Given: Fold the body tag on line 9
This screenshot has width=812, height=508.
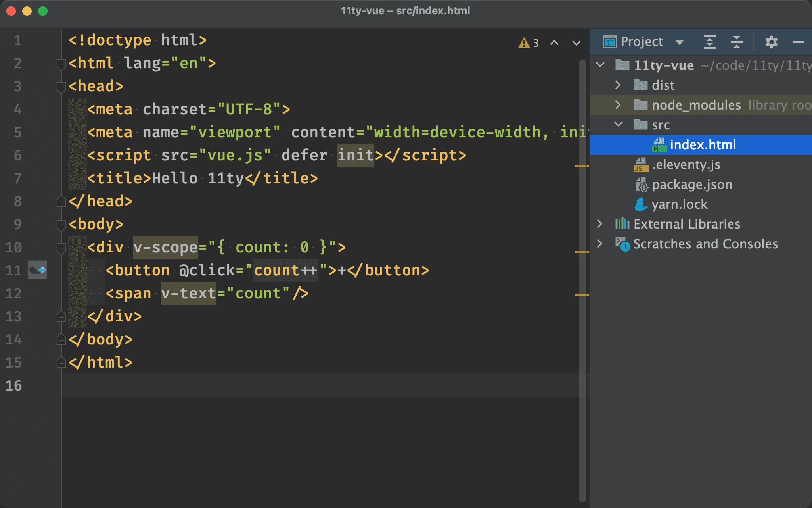Looking at the screenshot, I should 61,225.
